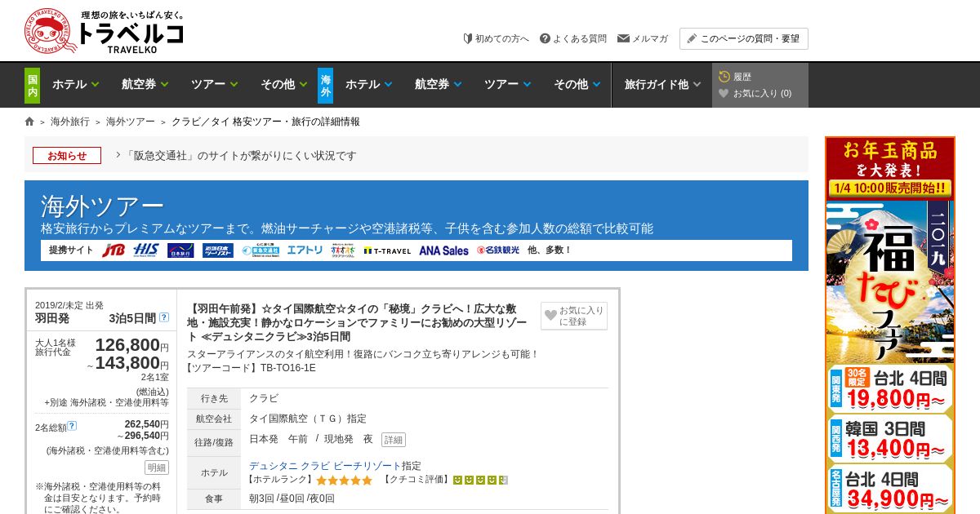The height and width of the screenshot is (514, 980).
Task: Click the home icon in breadcrumb
Action: click(29, 122)
